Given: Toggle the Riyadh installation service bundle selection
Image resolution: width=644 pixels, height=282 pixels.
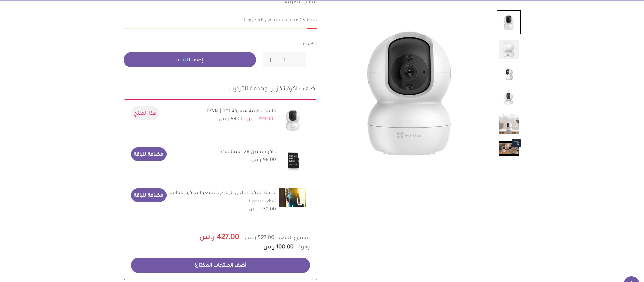Looking at the screenshot, I should [x=149, y=195].
